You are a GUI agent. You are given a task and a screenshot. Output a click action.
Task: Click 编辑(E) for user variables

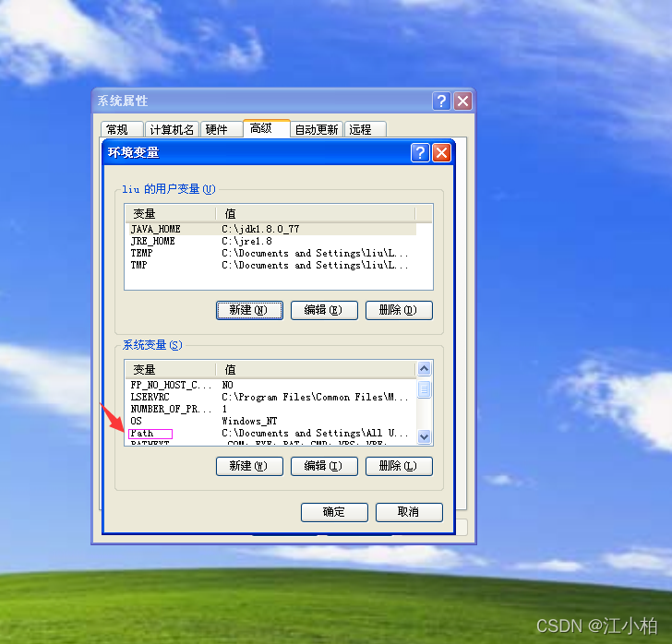pos(324,310)
